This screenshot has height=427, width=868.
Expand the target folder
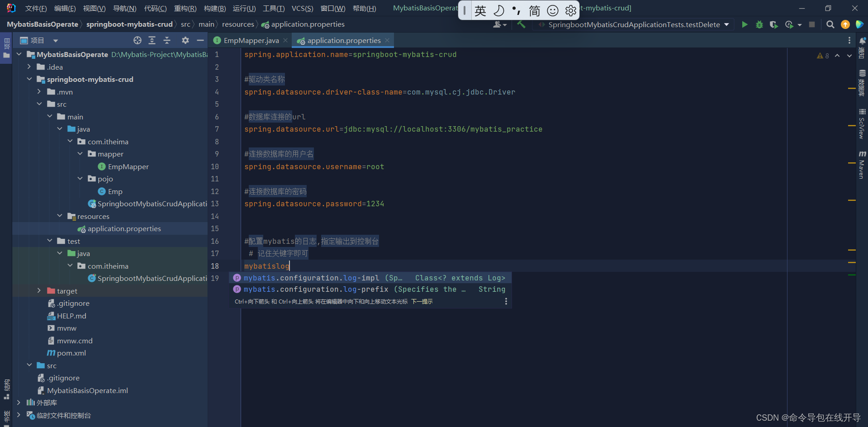(x=39, y=291)
